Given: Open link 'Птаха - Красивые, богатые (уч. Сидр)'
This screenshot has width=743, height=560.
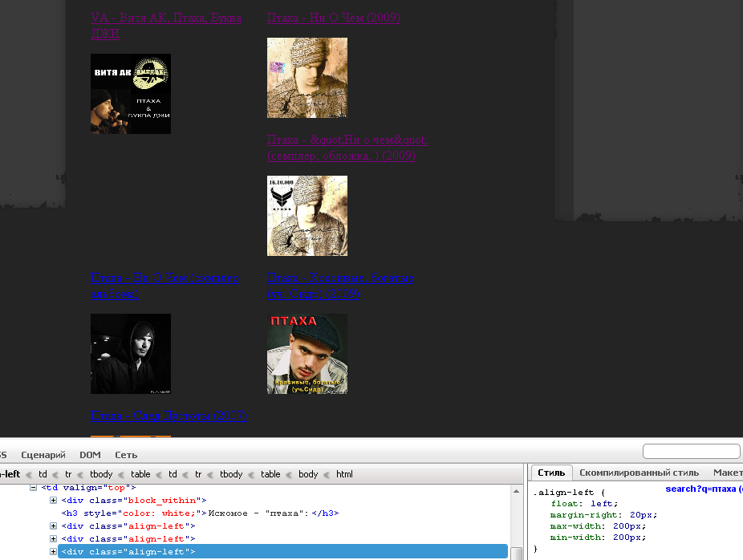Looking at the screenshot, I should tap(340, 286).
